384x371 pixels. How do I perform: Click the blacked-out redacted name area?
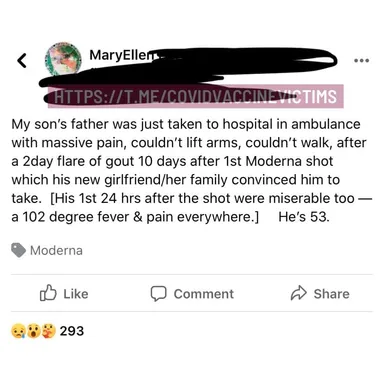click(190, 67)
